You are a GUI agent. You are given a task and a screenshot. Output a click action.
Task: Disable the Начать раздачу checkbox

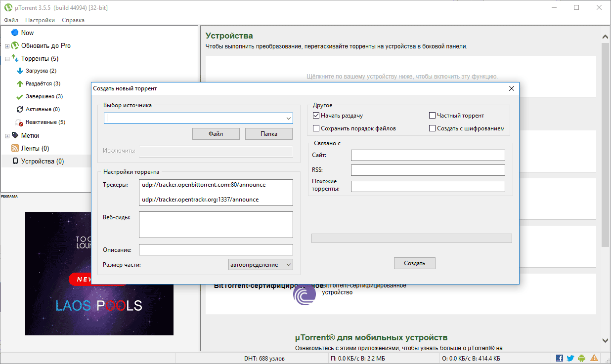[x=316, y=115]
